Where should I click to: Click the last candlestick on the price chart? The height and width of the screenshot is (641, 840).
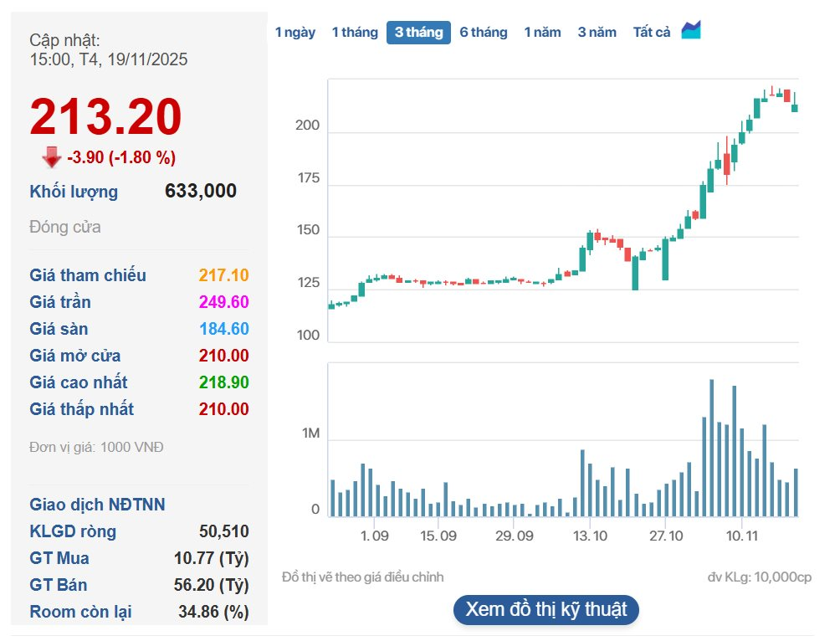[x=795, y=105]
